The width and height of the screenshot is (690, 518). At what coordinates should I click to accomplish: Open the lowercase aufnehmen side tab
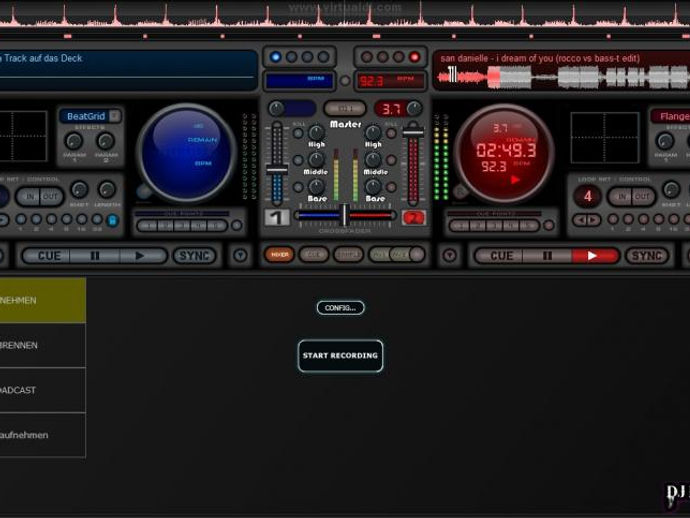click(x=43, y=435)
